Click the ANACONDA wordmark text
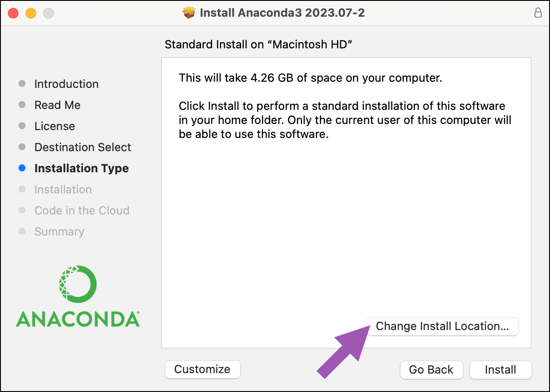Viewport: 550px width, 392px height. (x=78, y=319)
